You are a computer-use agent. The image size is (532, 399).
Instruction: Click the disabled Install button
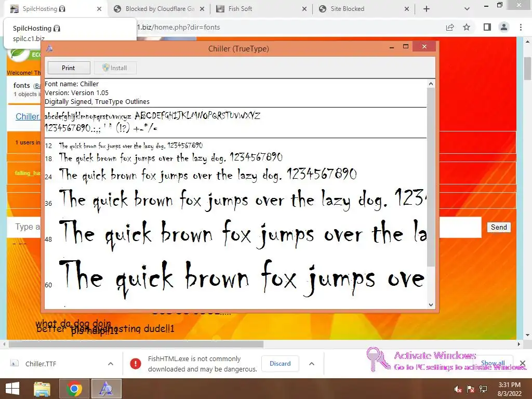[x=115, y=68]
